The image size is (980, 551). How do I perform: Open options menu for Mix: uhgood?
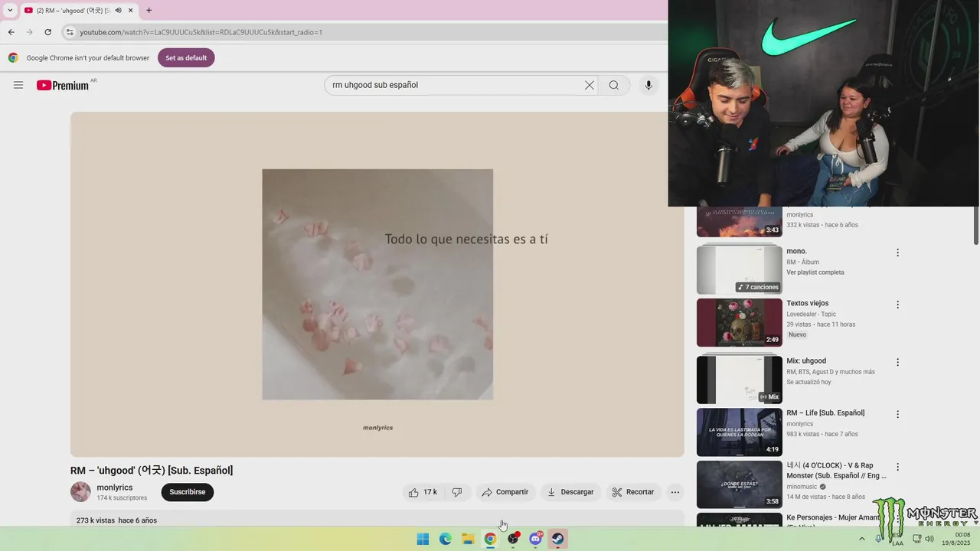(x=898, y=362)
